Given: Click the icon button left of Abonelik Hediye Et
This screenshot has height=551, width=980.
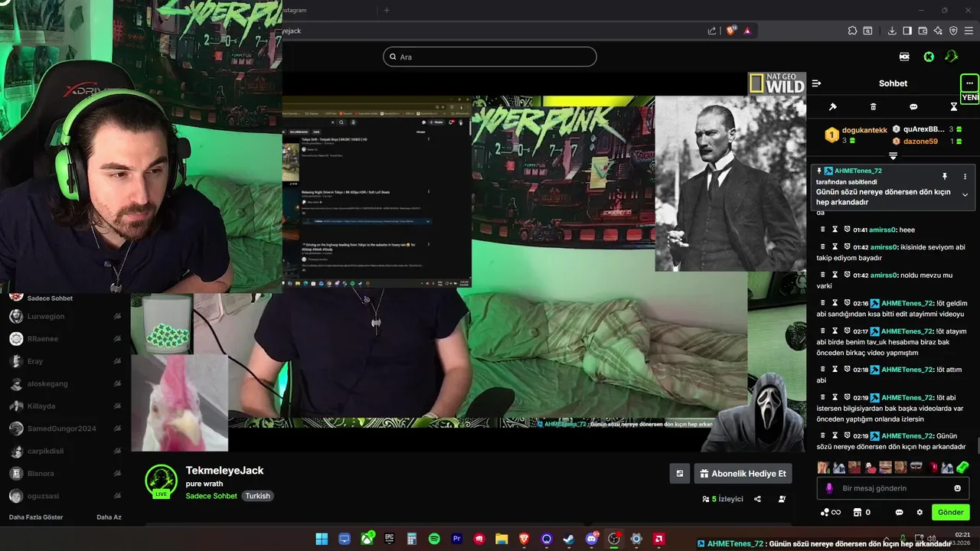Looking at the screenshot, I should pos(679,474).
